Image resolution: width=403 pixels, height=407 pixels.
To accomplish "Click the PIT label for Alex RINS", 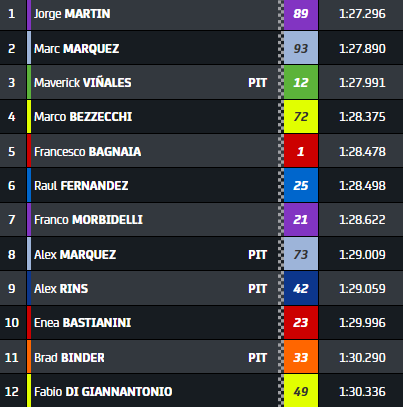I will click(x=257, y=289).
